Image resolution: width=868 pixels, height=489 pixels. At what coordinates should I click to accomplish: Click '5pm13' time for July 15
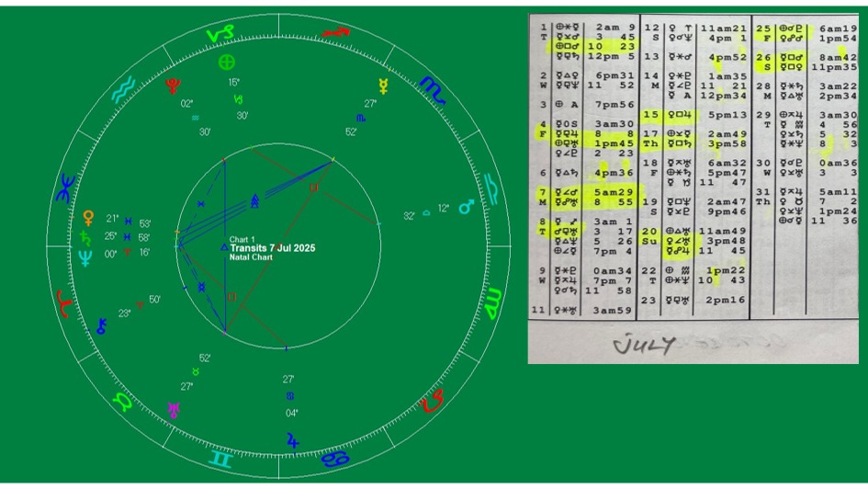coord(727,115)
